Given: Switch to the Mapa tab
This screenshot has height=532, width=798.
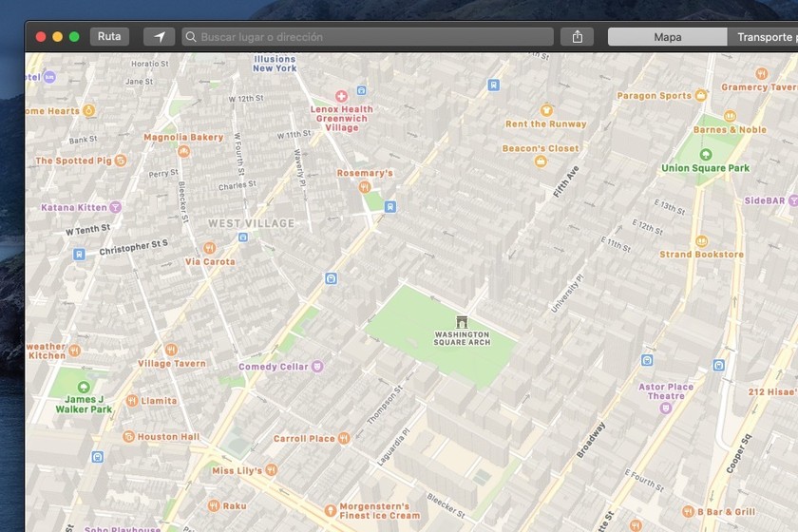Looking at the screenshot, I should tap(667, 37).
